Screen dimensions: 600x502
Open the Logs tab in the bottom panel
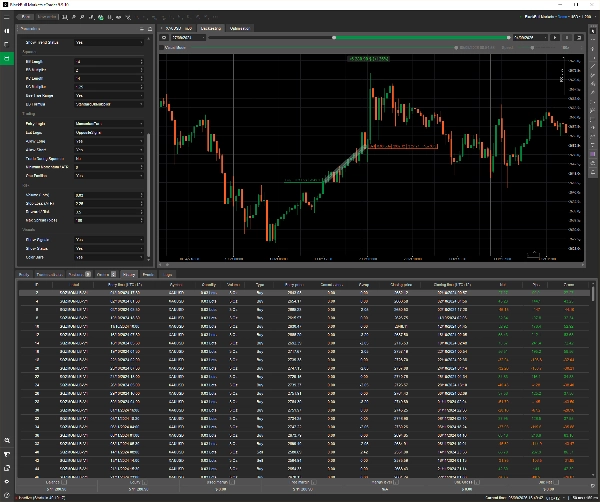click(x=167, y=274)
